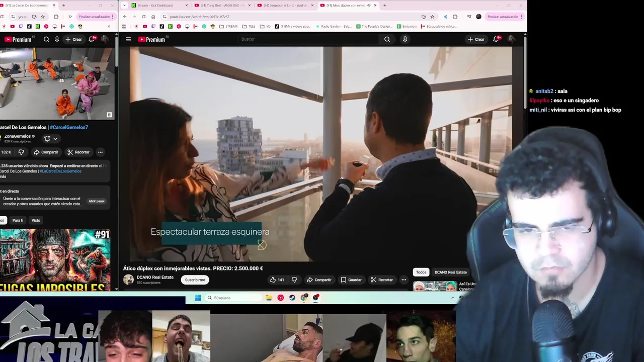Image resolution: width=644 pixels, height=362 pixels.
Task: Click Windows taskbar Búsqueda search box
Action: (x=234, y=298)
